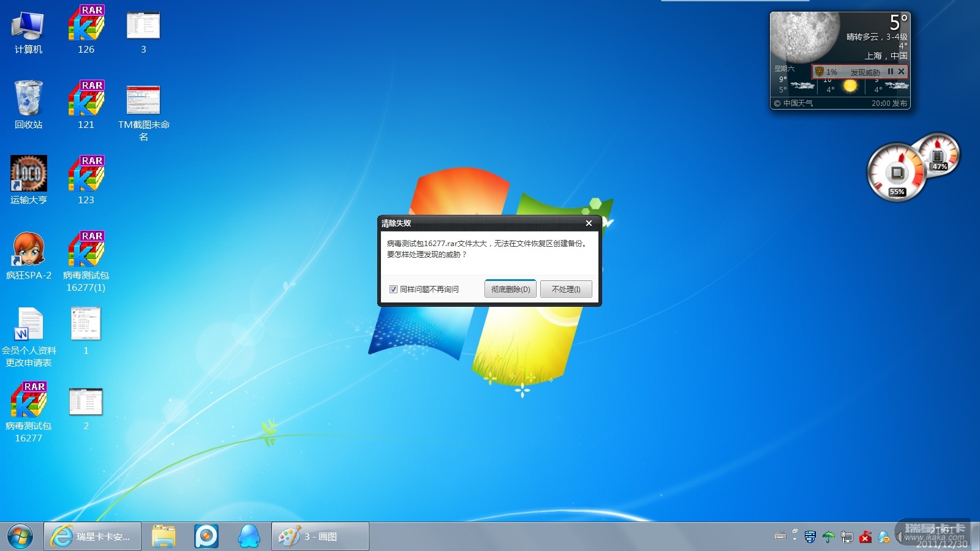Viewport: 980px width, 551px height.
Task: Restore the language bar with the small window icon
Action: coord(794,531)
